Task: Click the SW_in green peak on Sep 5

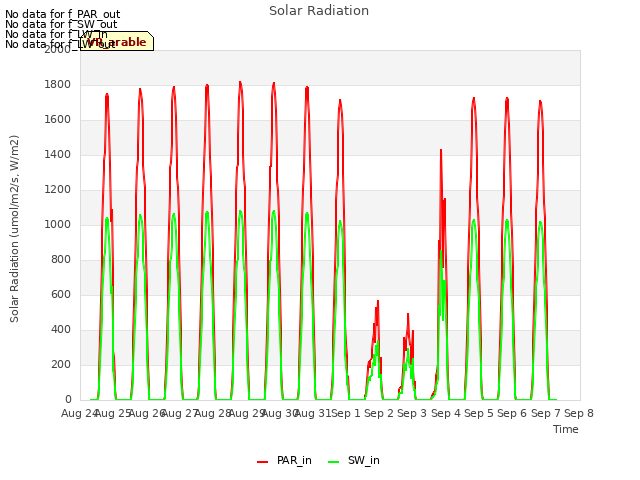Action: (474, 220)
